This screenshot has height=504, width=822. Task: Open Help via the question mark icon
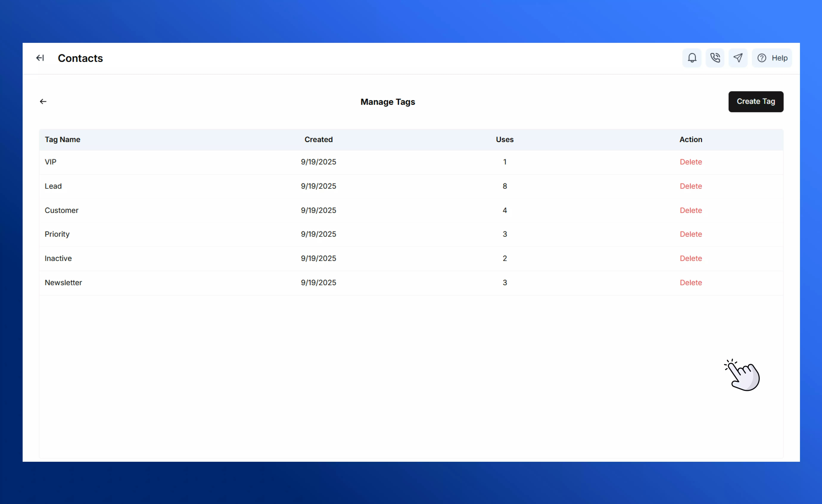coord(772,58)
